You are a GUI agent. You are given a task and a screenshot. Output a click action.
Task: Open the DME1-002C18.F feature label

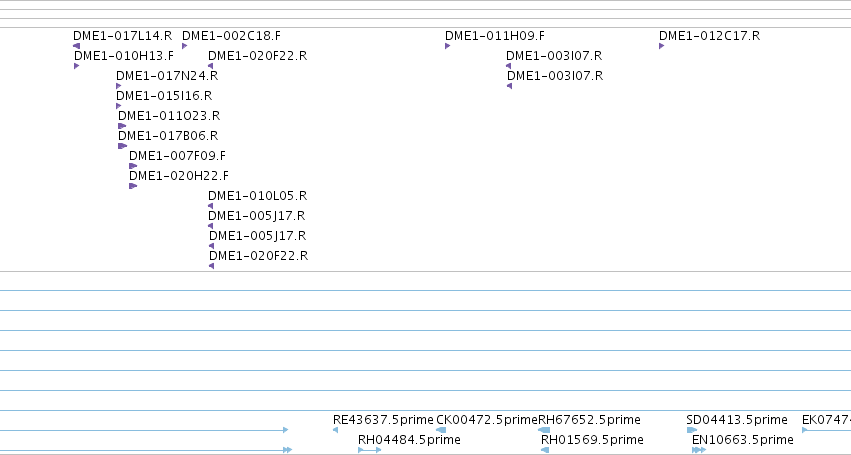pos(232,36)
